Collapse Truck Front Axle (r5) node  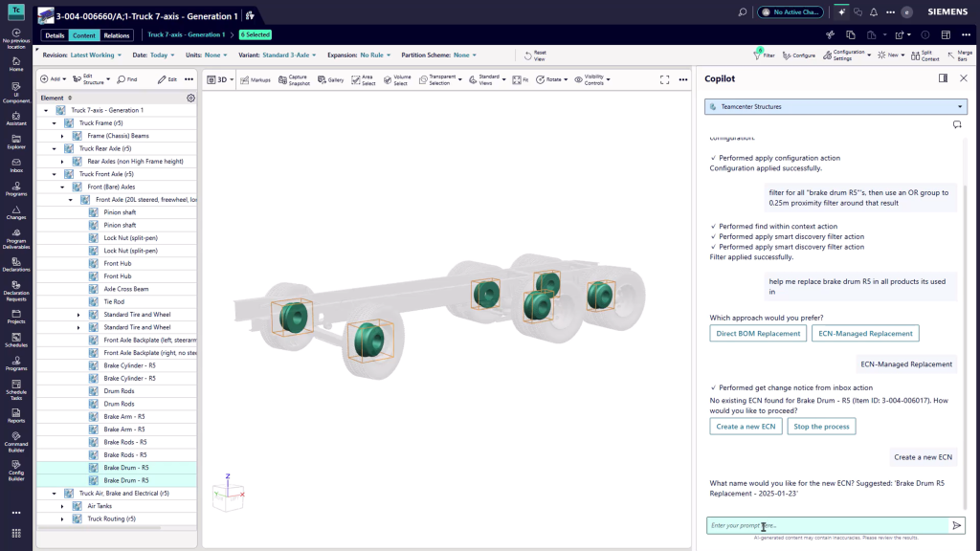(x=54, y=174)
